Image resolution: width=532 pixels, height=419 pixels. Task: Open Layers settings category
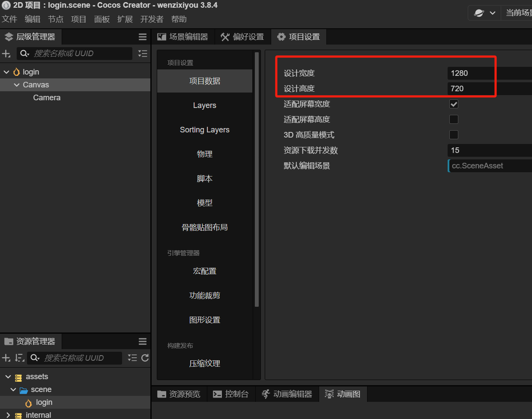[205, 105]
